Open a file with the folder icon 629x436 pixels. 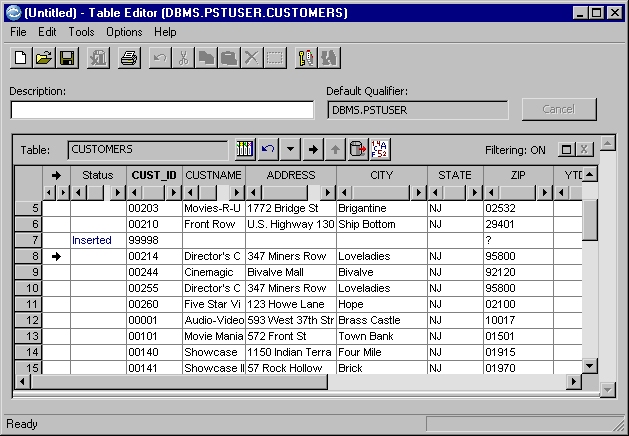(44, 58)
